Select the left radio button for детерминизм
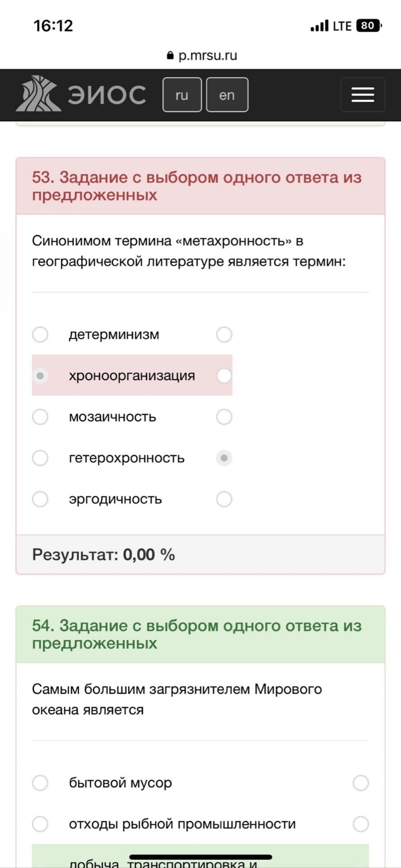Screen dimensions: 401x868 40,334
